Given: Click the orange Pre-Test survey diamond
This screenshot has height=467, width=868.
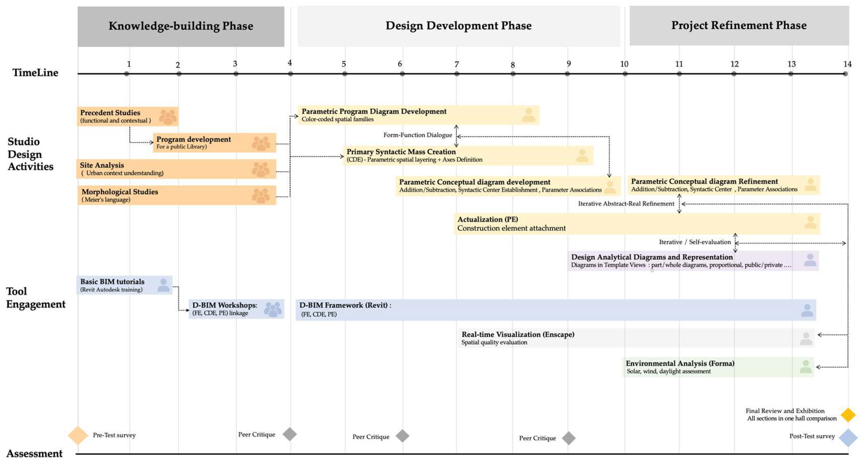Looking at the screenshot, I should tap(78, 435).
